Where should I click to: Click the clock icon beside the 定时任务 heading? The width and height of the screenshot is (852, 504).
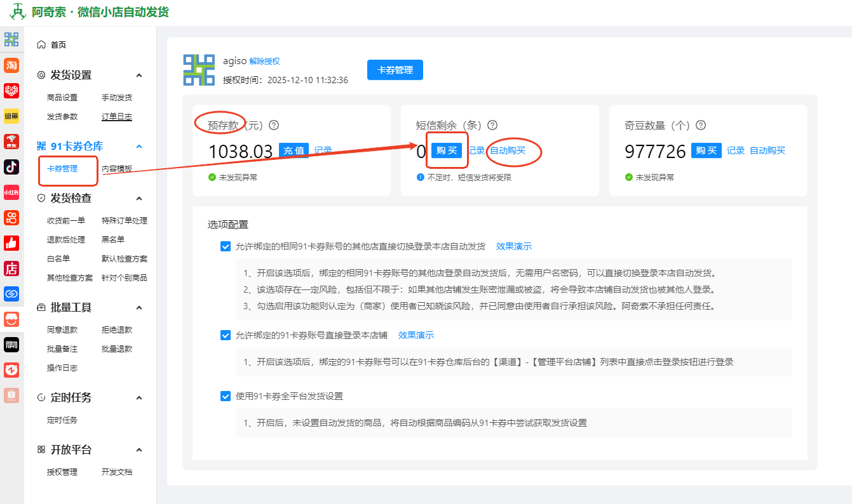[x=41, y=397]
